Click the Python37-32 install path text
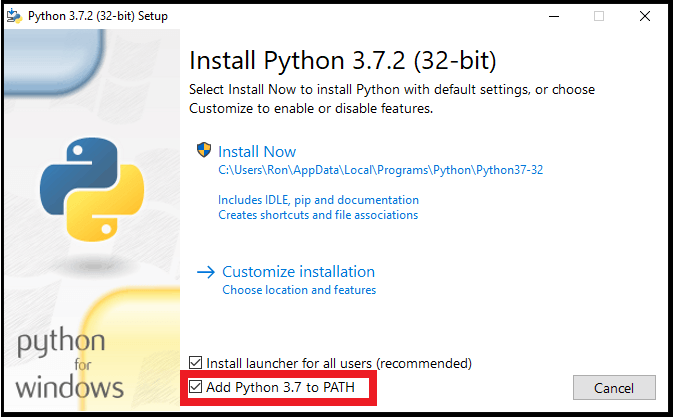 coord(381,171)
